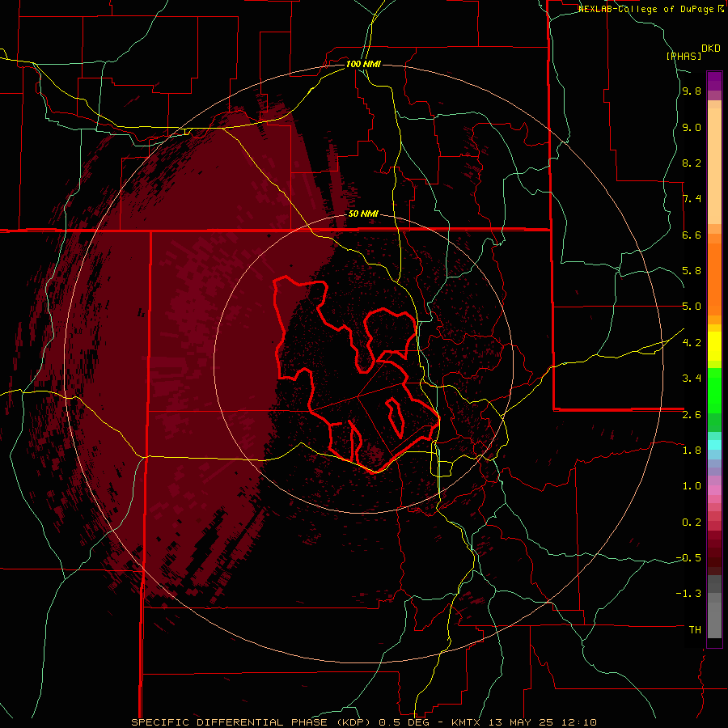
Task: Click the purple top segment of color bar
Action: [714, 81]
